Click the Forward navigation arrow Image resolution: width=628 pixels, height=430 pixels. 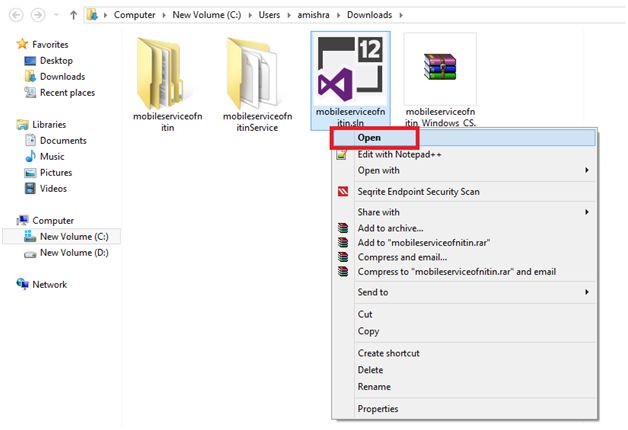tap(38, 15)
